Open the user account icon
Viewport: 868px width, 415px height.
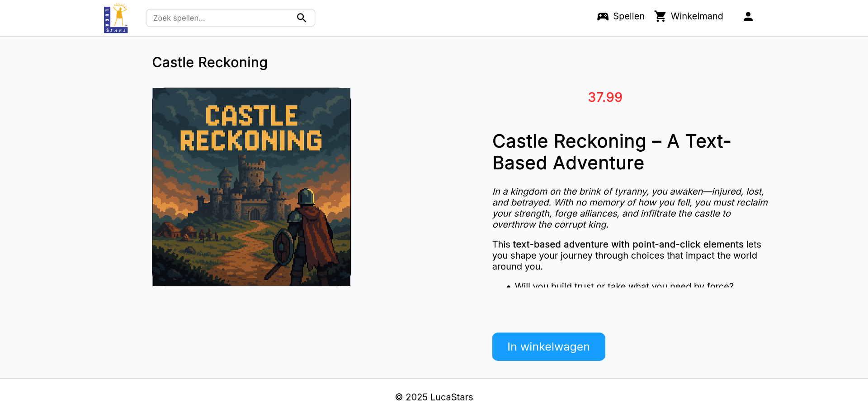click(748, 17)
